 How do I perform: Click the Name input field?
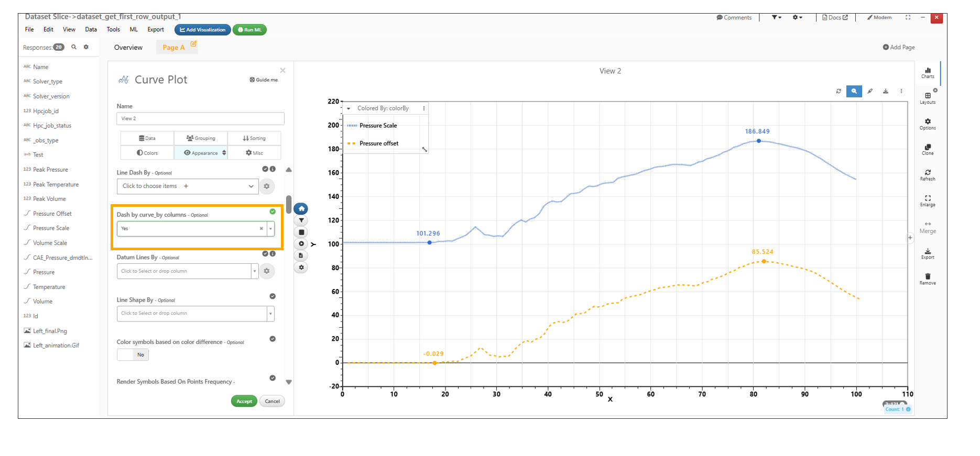(x=200, y=119)
